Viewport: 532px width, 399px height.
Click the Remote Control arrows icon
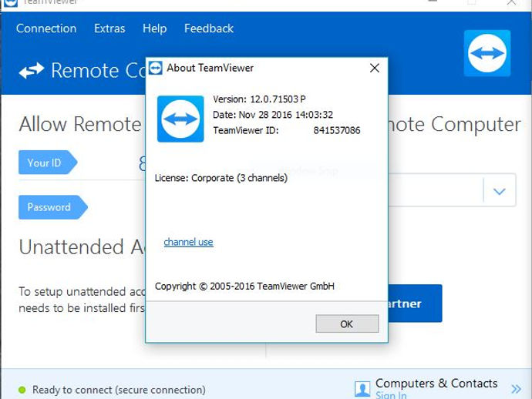coord(31,71)
